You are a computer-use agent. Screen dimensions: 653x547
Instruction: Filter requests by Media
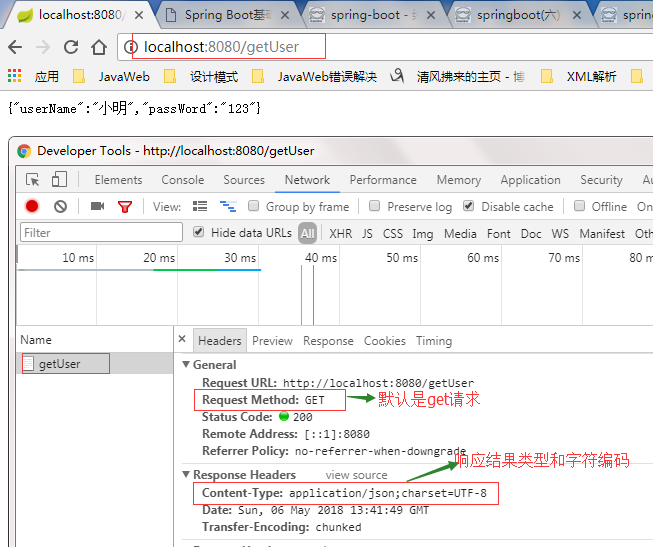(460, 233)
